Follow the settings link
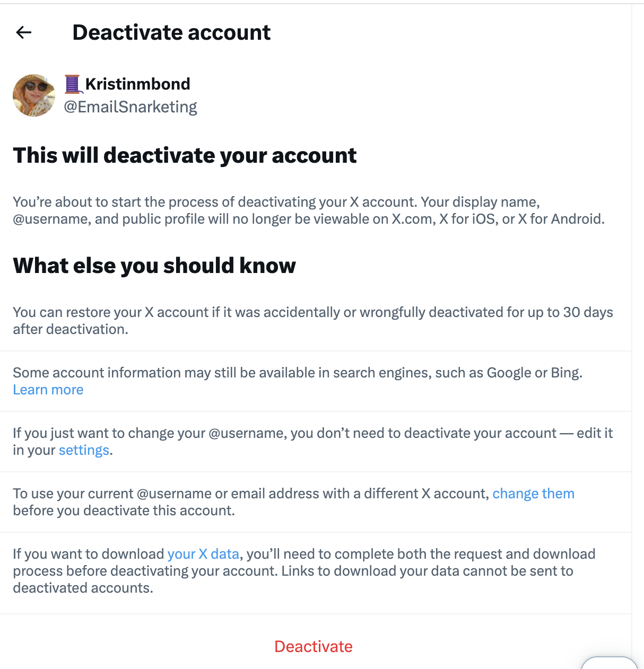The image size is (644, 669). (x=84, y=451)
